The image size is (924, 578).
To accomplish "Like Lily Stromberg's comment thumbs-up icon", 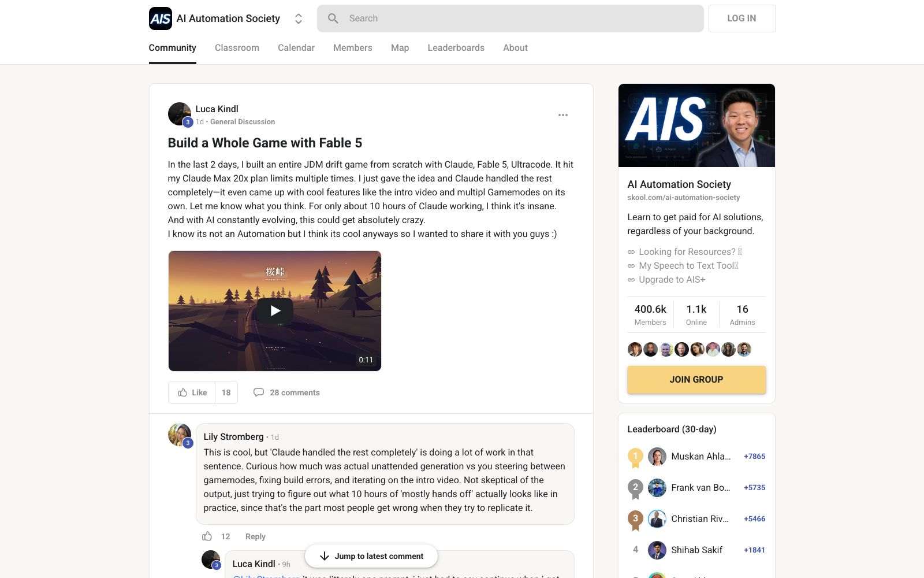I will point(207,536).
